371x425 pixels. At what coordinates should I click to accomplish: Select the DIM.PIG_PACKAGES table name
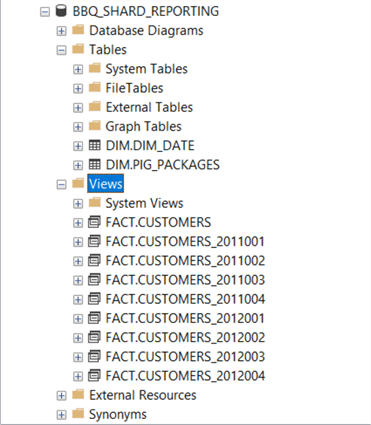(x=163, y=165)
